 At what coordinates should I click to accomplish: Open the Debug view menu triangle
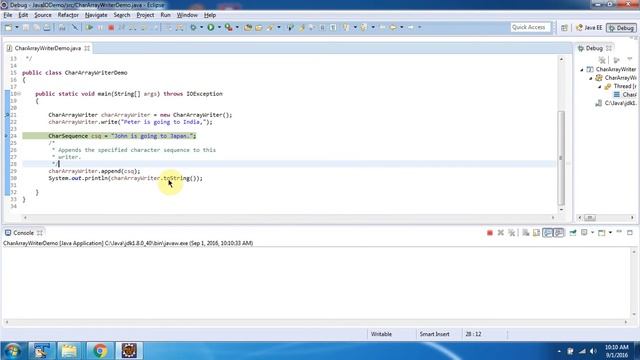click(630, 60)
